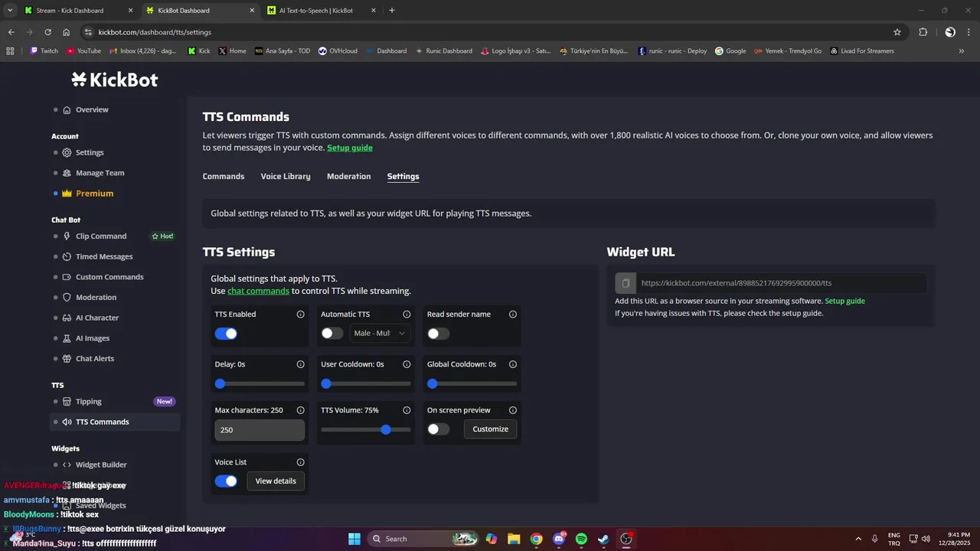
Task: Click the Delay info icon
Action: [x=300, y=364]
